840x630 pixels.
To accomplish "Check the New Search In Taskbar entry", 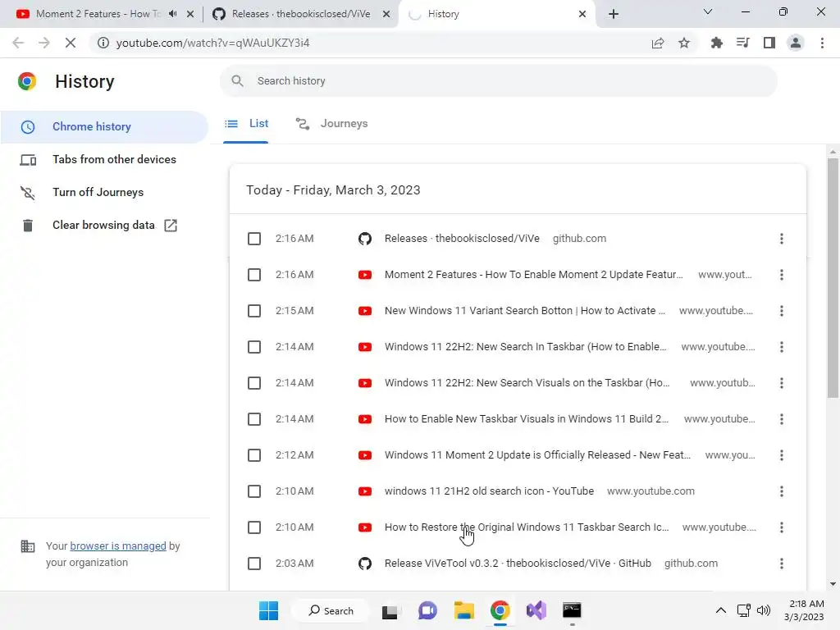I will (x=254, y=347).
